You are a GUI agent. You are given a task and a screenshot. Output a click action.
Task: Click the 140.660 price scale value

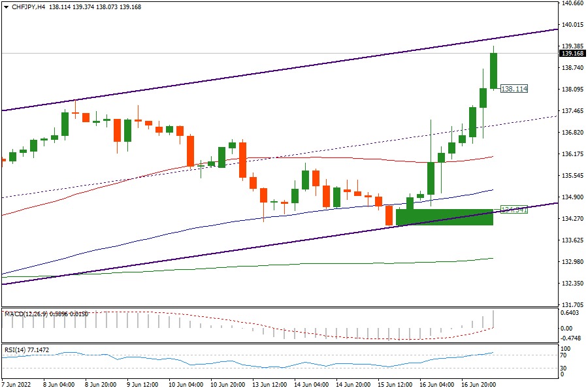point(572,3)
